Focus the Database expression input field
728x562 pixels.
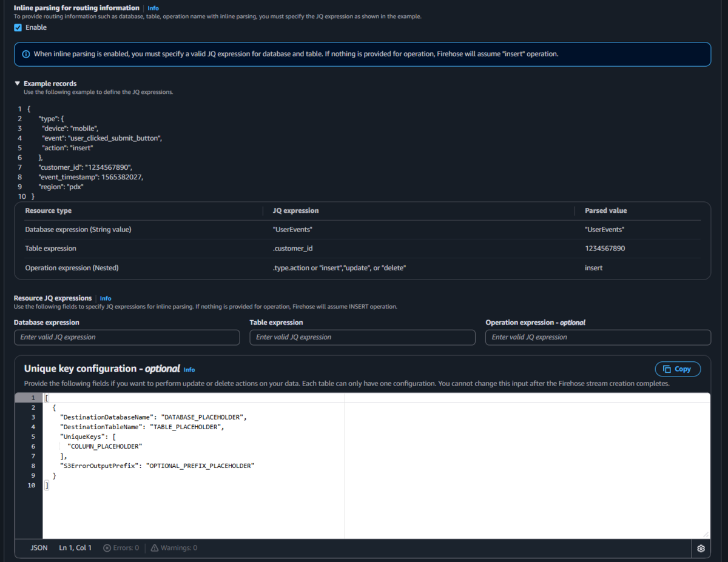[127, 337]
